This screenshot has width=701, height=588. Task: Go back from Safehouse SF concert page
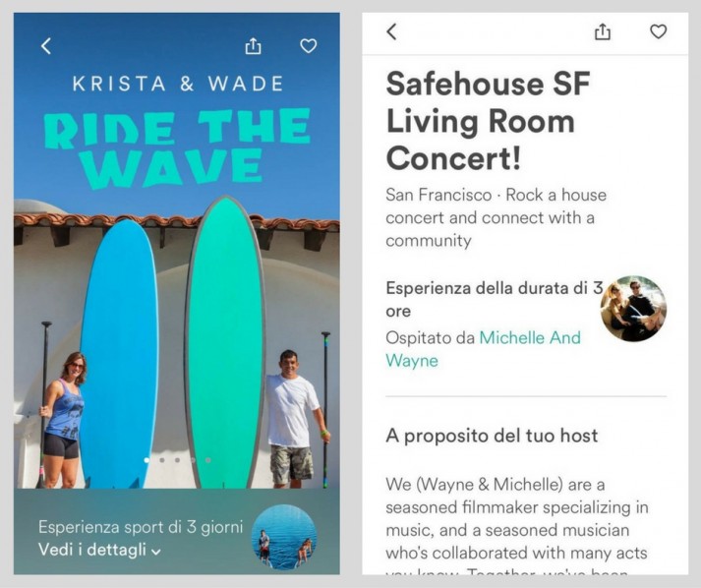391,31
